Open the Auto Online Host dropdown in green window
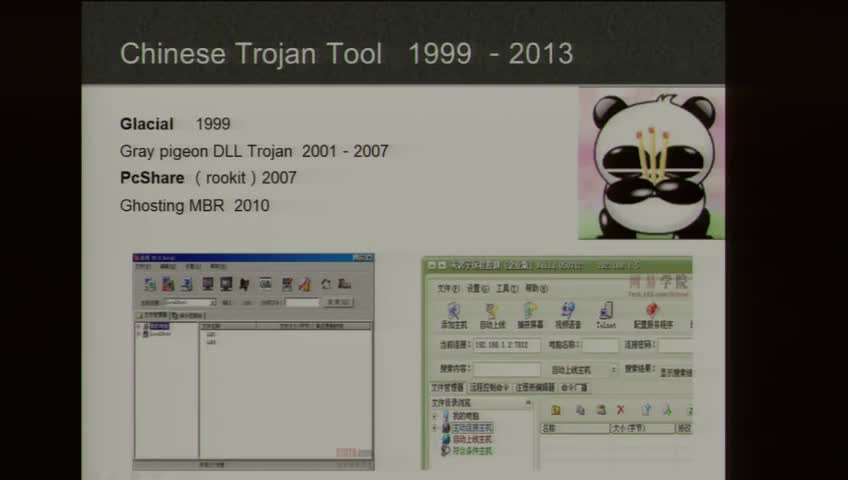 [583, 370]
